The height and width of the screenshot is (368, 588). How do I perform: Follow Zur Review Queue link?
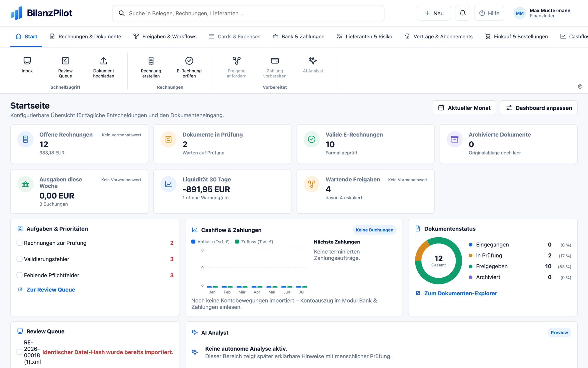pos(46,290)
